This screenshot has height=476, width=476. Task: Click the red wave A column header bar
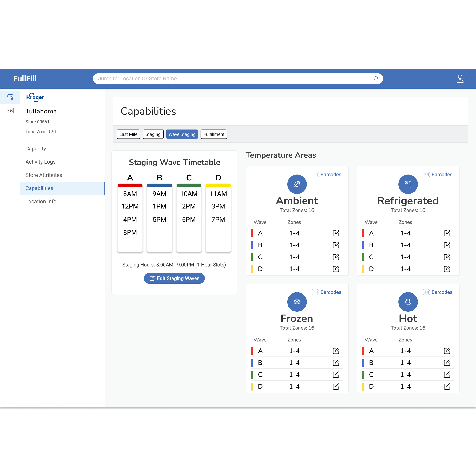click(130, 185)
